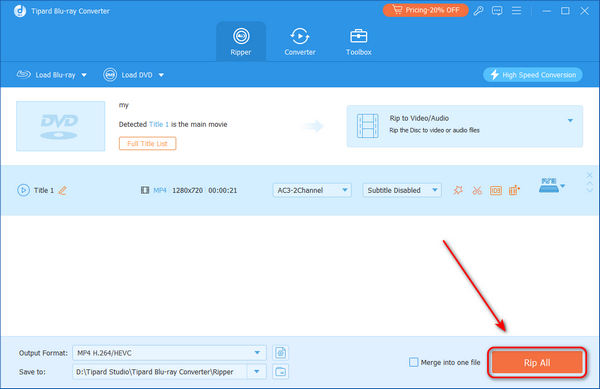Switch to the Ripper tab

[x=241, y=42]
